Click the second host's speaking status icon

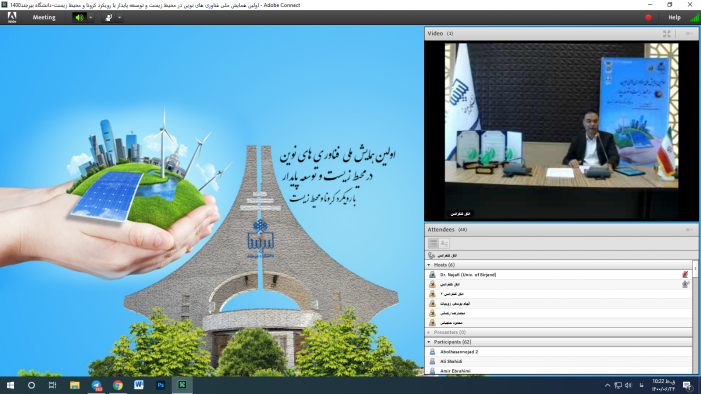[685, 284]
